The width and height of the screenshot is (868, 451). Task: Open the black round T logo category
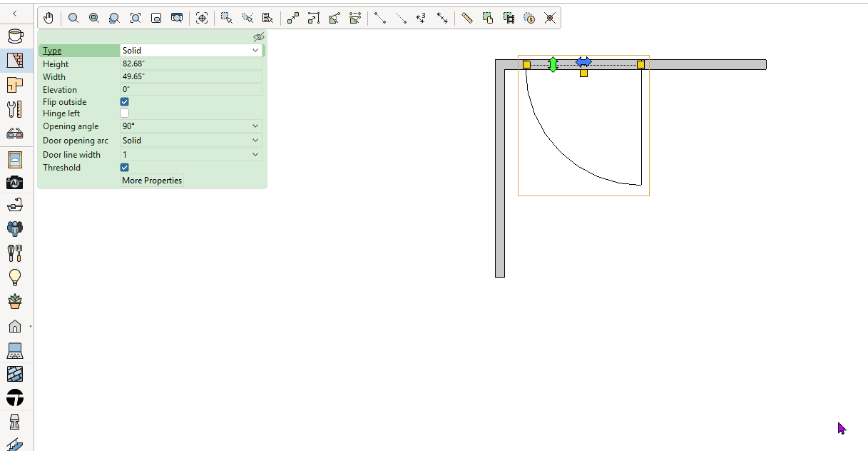pyautogui.click(x=15, y=397)
